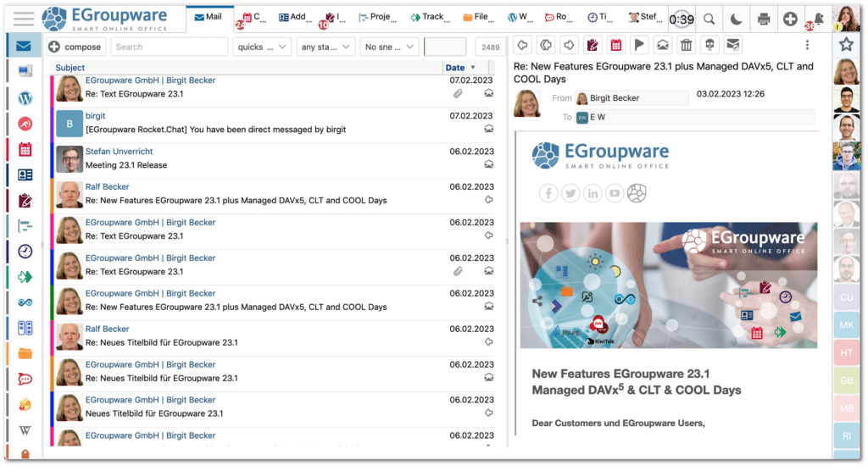868x471 pixels.
Task: Click the compose button
Action: (x=75, y=47)
